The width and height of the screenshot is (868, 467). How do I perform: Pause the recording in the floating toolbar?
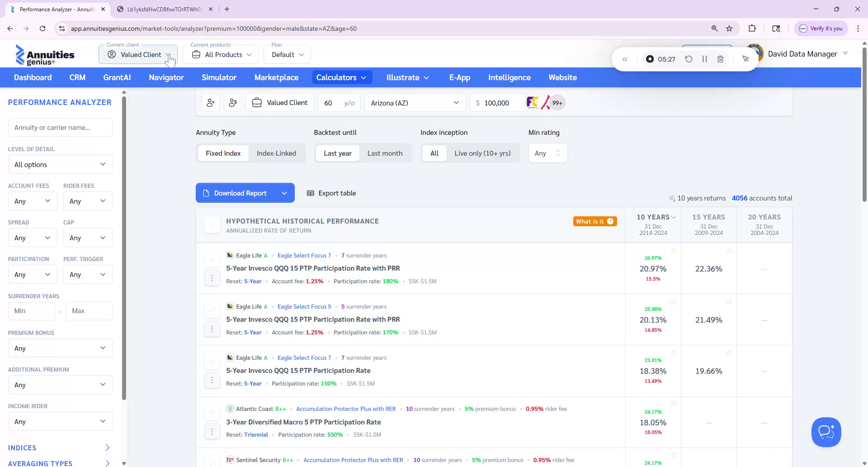704,59
